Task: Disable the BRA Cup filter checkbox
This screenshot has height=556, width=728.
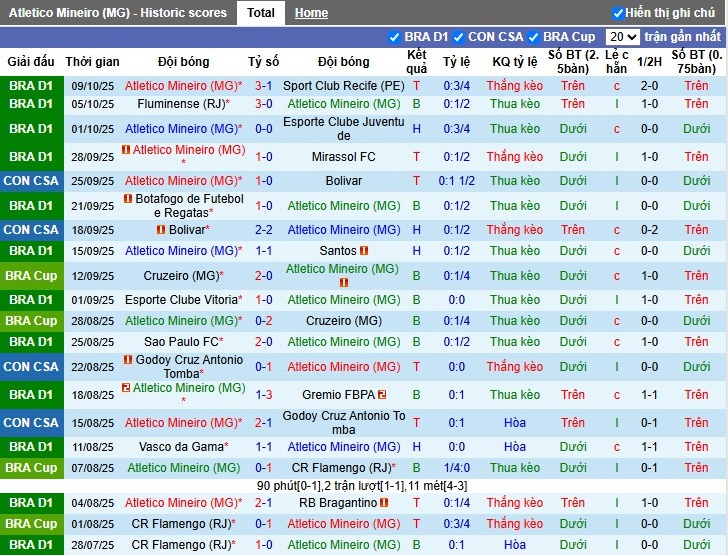Action: point(534,37)
